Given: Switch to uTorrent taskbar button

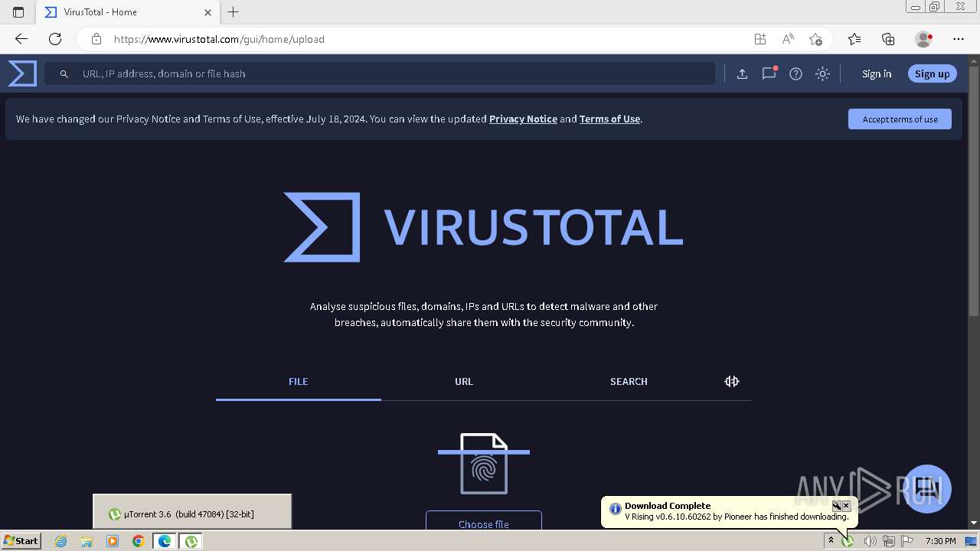Looking at the screenshot, I should click(191, 541).
